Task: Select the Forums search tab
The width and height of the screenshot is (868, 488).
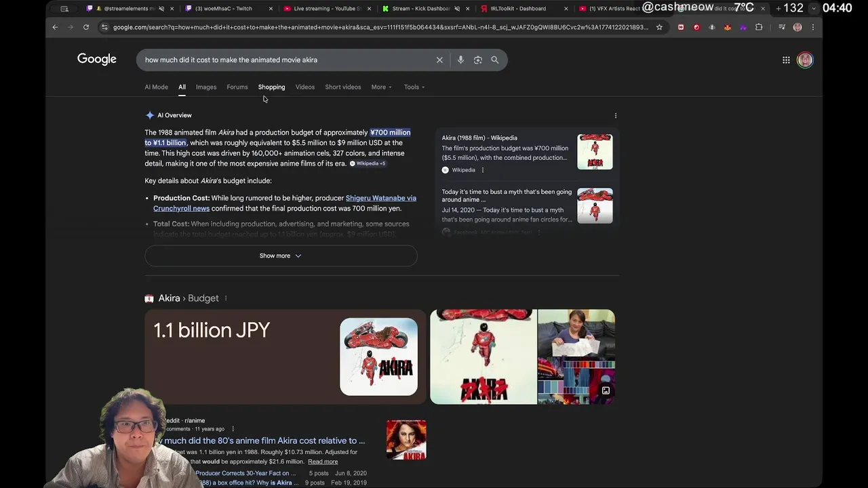Action: click(x=237, y=87)
